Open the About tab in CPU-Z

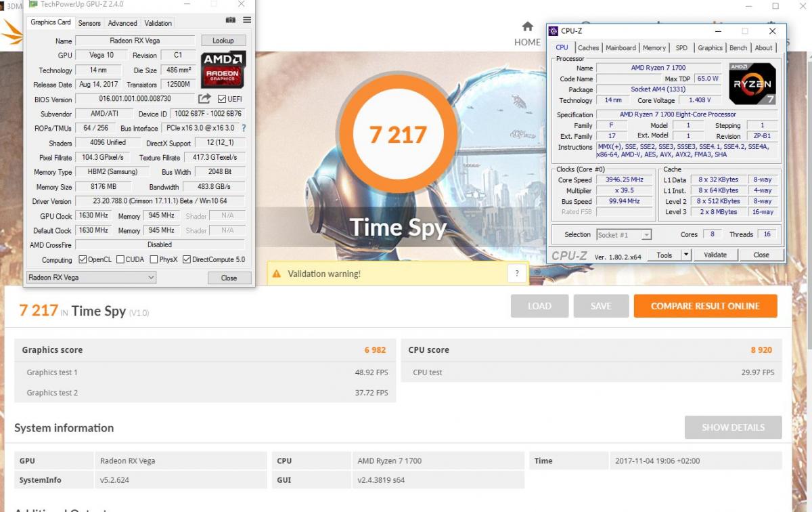tap(763, 47)
